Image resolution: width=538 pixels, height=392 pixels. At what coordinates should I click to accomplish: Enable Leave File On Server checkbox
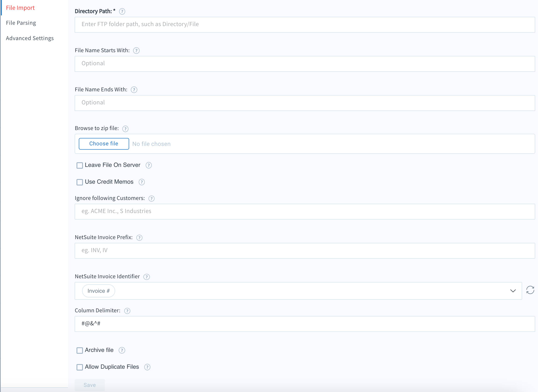[x=80, y=165]
